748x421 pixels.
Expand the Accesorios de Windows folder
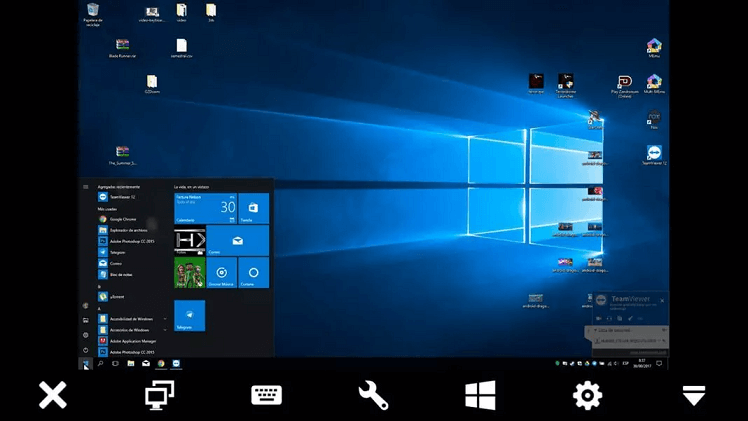tap(130, 329)
